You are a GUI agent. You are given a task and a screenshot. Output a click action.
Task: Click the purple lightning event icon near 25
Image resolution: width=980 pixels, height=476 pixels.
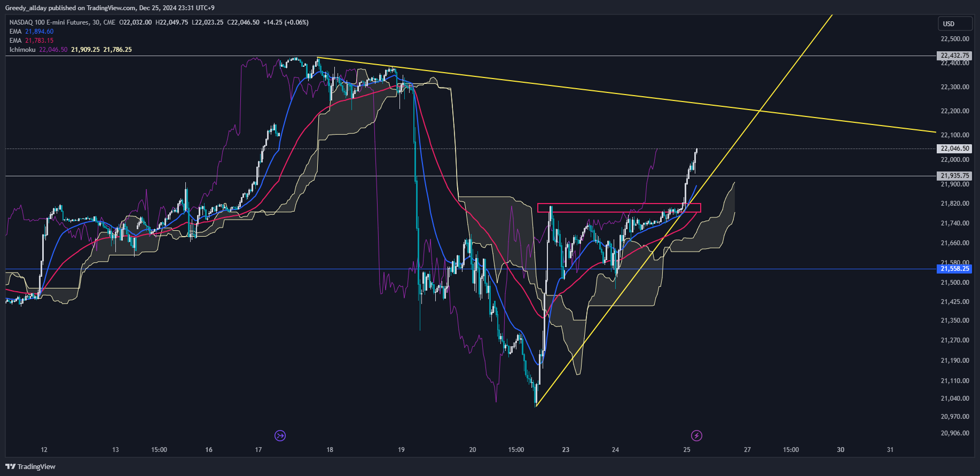point(696,435)
